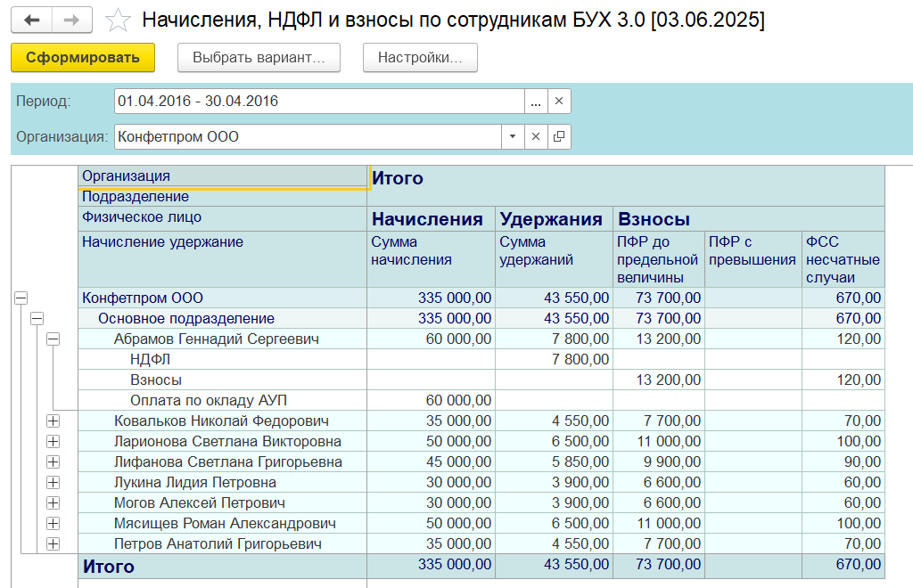Select 13 200,00 in the Взносы row
Screen dimensions: 913x588
[659, 380]
